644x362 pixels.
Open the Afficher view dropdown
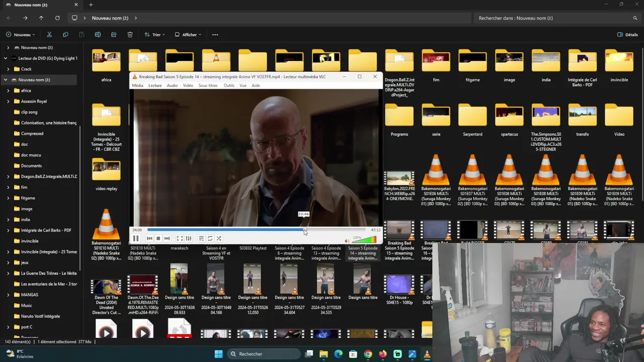(x=188, y=35)
